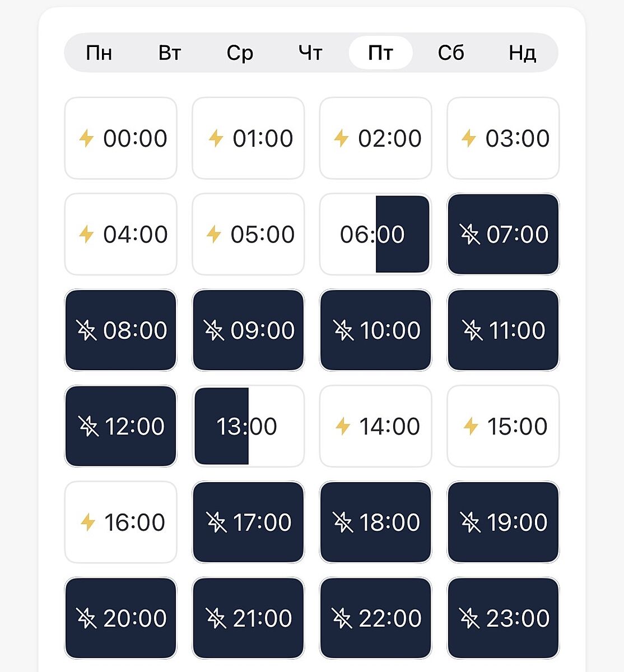Click the no-power icon at 23:00

pos(470,618)
